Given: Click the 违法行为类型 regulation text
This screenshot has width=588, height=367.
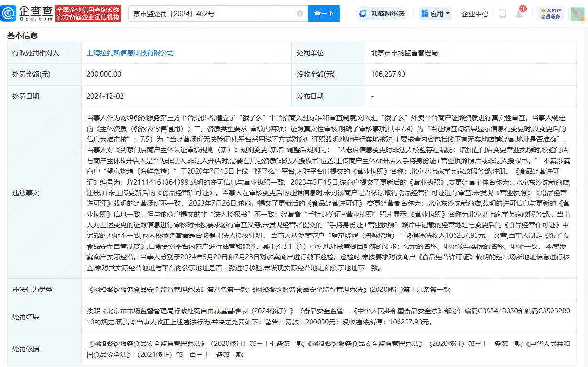Looking at the screenshot, I should [268, 289].
